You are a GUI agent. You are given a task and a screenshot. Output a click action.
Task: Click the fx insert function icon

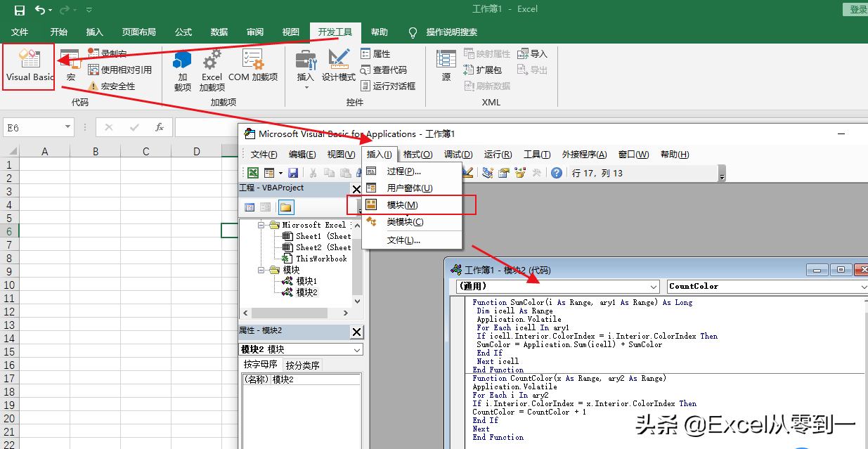coord(160,127)
